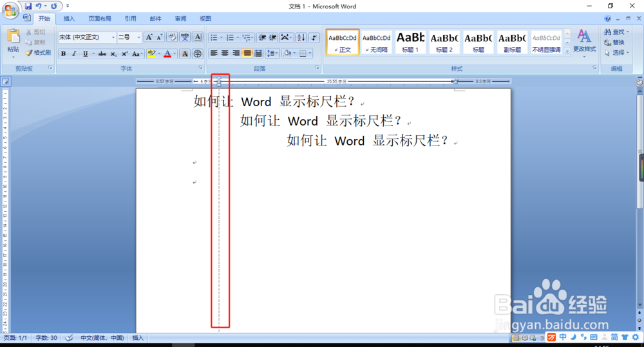644x347 pixels.
Task: Open the Review (审阅) tab
Action: point(180,19)
